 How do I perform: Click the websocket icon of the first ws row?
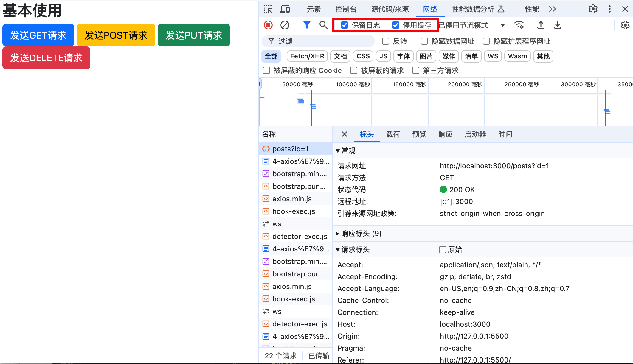click(x=266, y=224)
